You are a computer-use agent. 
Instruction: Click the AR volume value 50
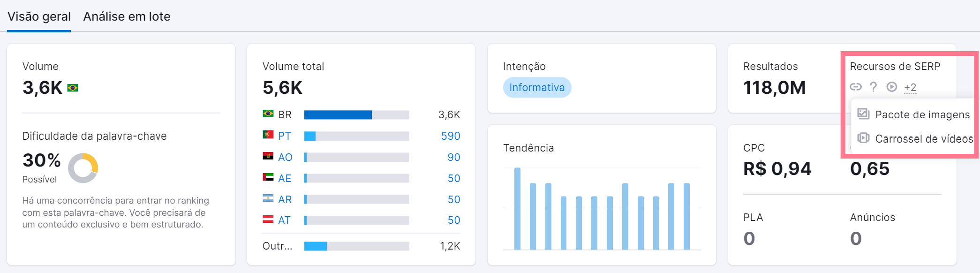tap(454, 199)
